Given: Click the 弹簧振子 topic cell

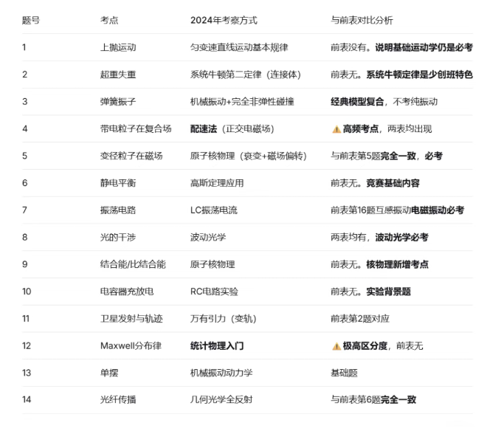Looking at the screenshot, I should (x=118, y=102).
